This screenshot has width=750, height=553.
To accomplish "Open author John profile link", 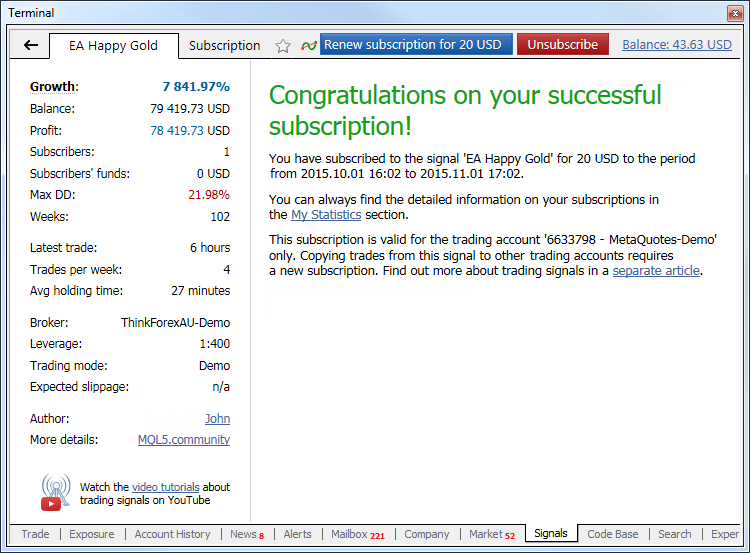I will pyautogui.click(x=218, y=419).
